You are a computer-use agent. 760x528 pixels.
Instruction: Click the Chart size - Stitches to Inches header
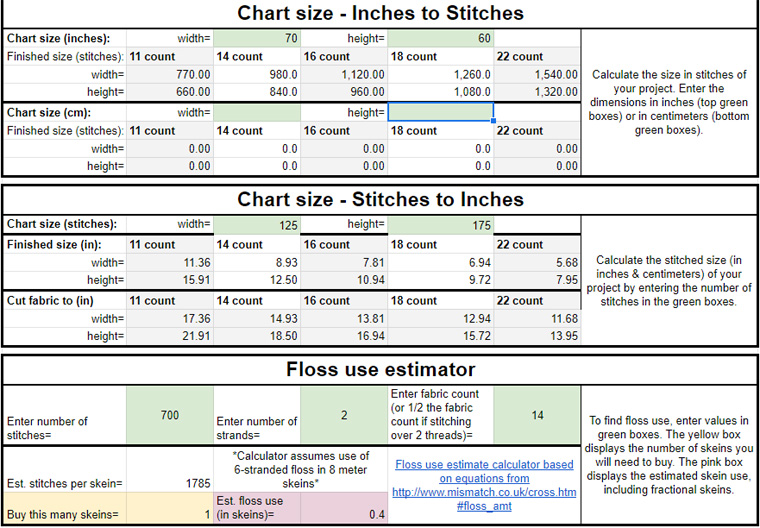380,200
